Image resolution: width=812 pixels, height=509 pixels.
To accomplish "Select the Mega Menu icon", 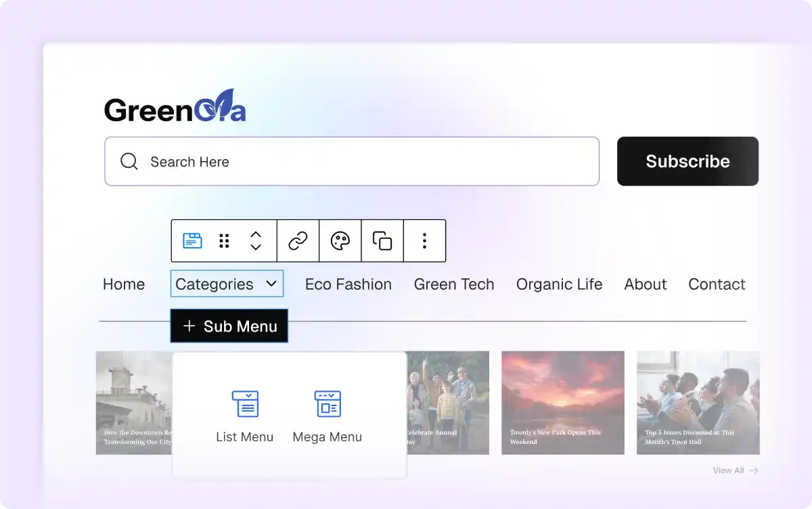I will 328,404.
